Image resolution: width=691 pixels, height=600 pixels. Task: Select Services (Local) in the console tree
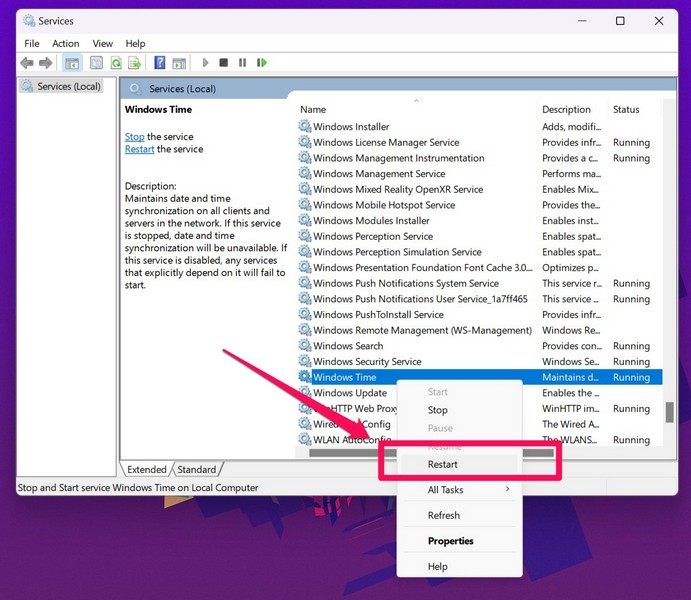pos(68,86)
